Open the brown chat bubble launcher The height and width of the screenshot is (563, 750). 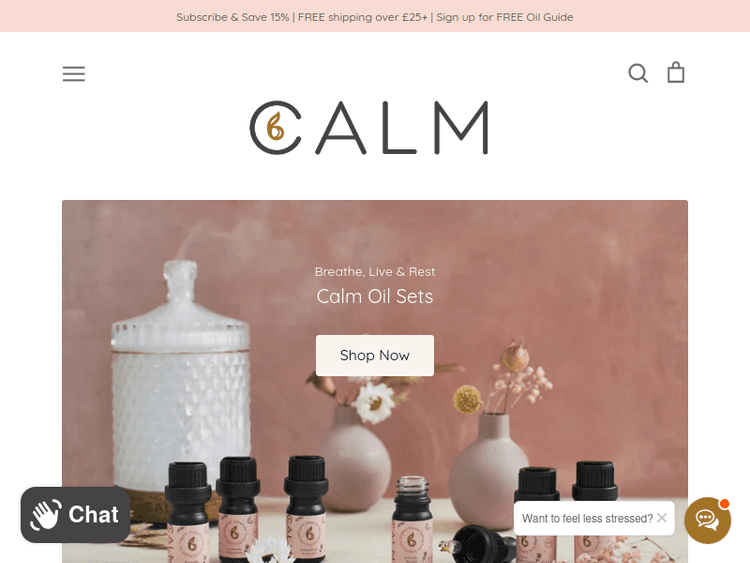[x=707, y=520]
